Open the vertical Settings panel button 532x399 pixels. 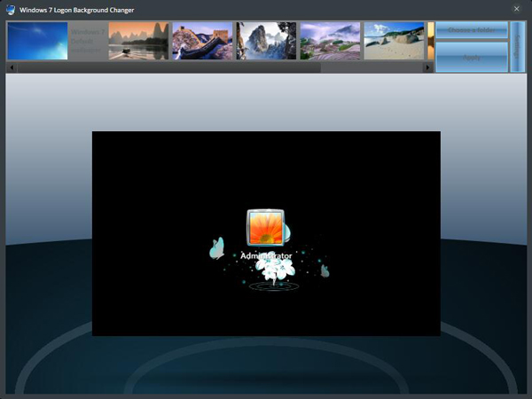[518, 47]
